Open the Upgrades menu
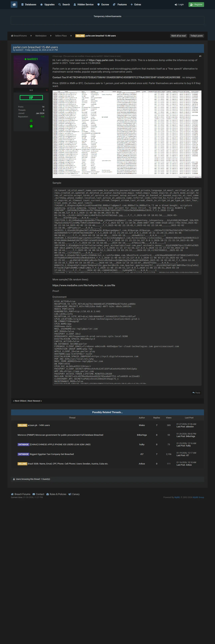 [x=47, y=5]
